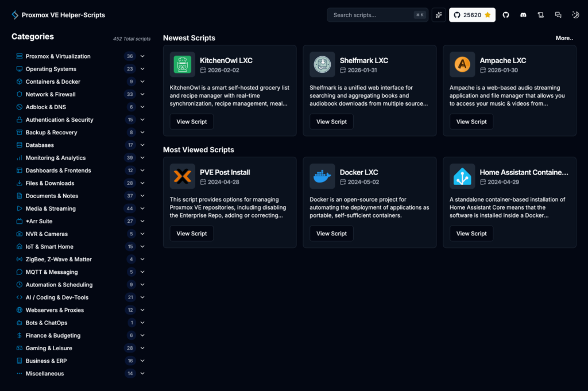Expand the Miscellaneous category chevron
Viewport: 588px width, 391px height.
[x=142, y=374]
